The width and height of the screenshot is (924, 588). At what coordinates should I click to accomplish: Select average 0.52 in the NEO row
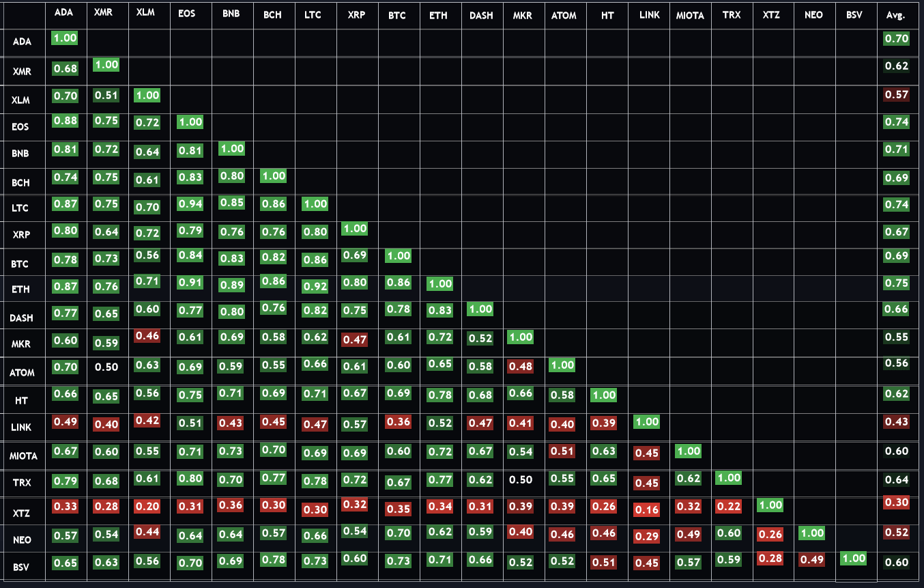coord(896,532)
